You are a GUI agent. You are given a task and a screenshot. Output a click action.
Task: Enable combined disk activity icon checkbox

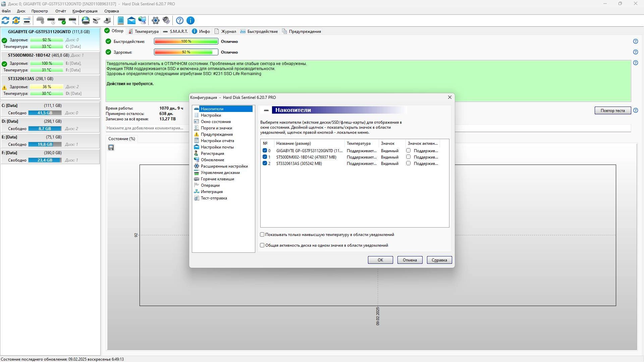262,245
